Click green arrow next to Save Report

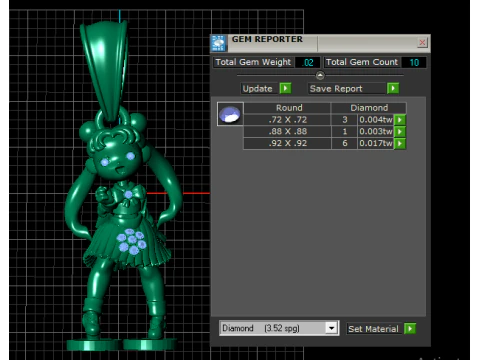393,88
